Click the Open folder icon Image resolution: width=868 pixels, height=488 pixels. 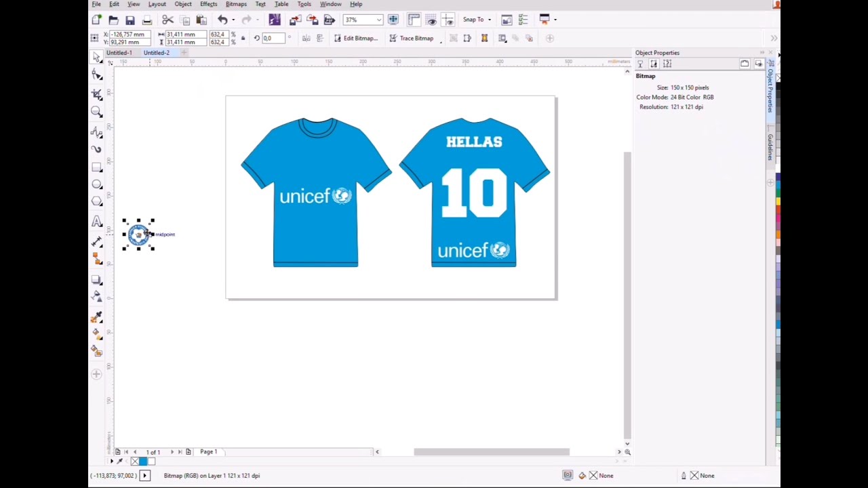113,20
